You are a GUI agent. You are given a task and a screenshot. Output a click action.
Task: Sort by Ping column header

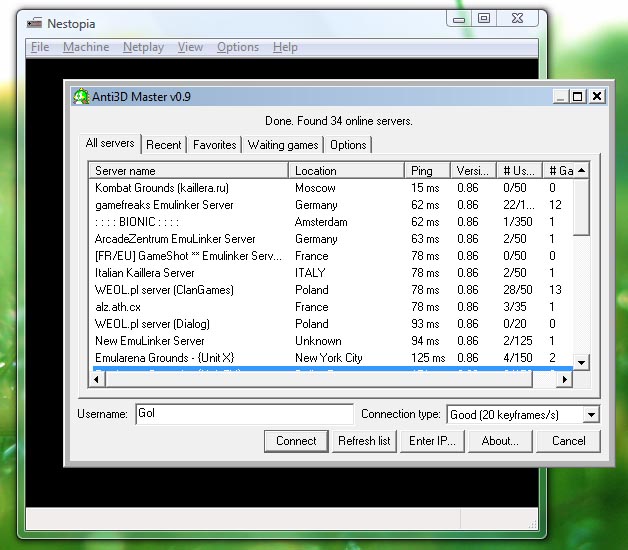(428, 171)
